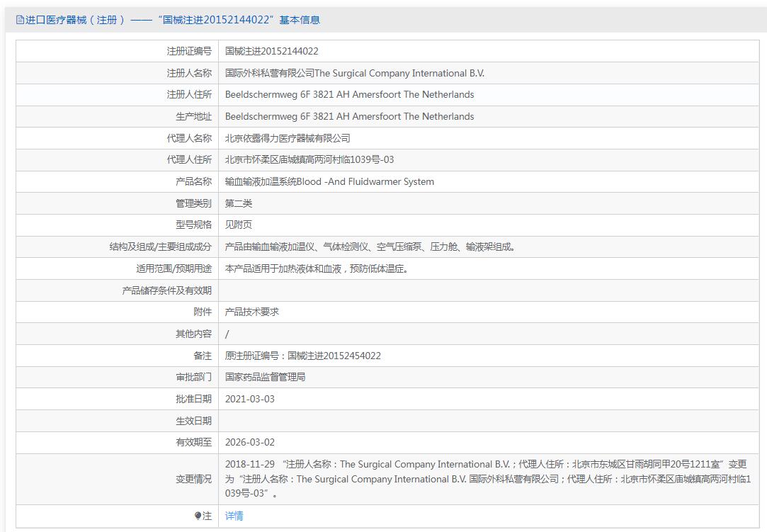Image resolution: width=767 pixels, height=532 pixels.
Task: Click the lightbulb icon beside 注
Action: tap(198, 516)
